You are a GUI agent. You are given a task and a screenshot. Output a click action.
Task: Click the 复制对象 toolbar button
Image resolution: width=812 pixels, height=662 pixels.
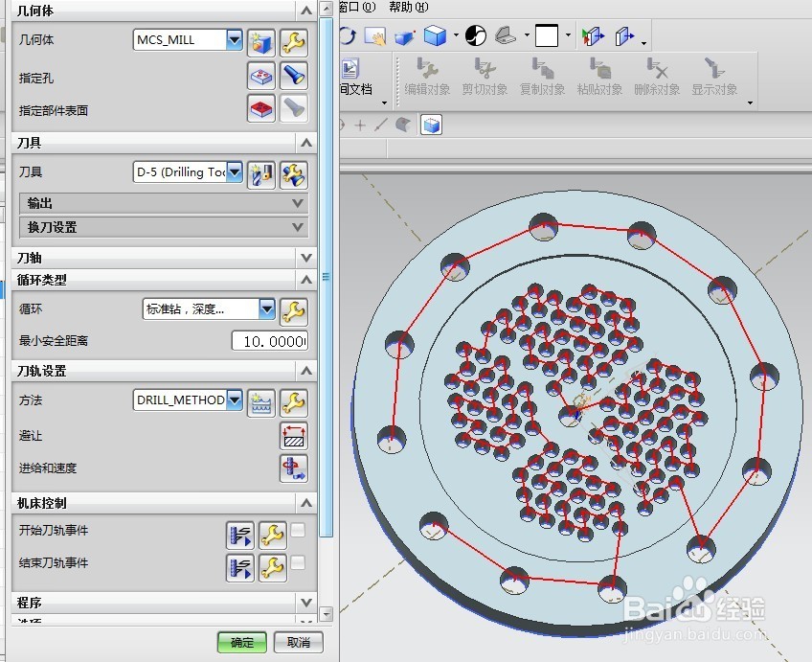[542, 77]
